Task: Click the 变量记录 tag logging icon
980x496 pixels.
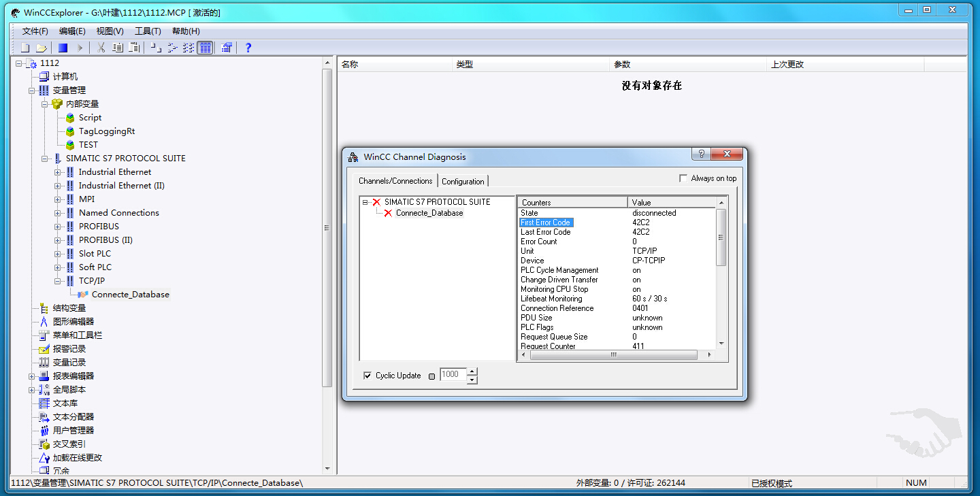Action: click(44, 363)
